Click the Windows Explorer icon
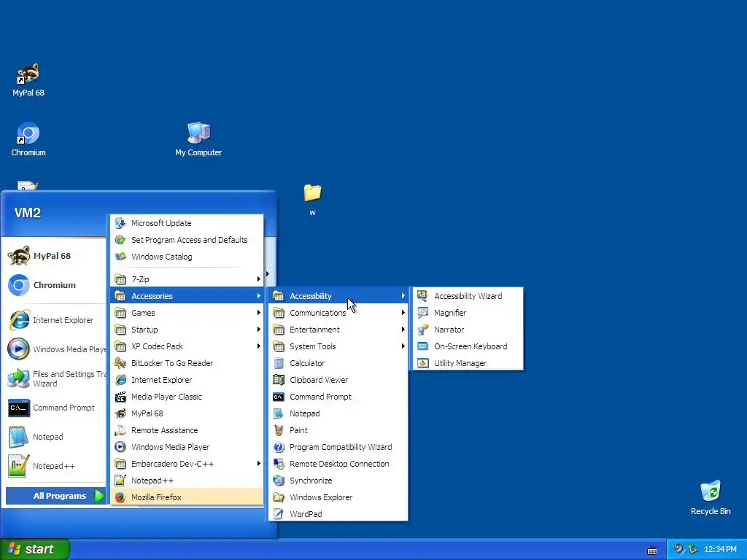The image size is (747, 560). click(279, 497)
